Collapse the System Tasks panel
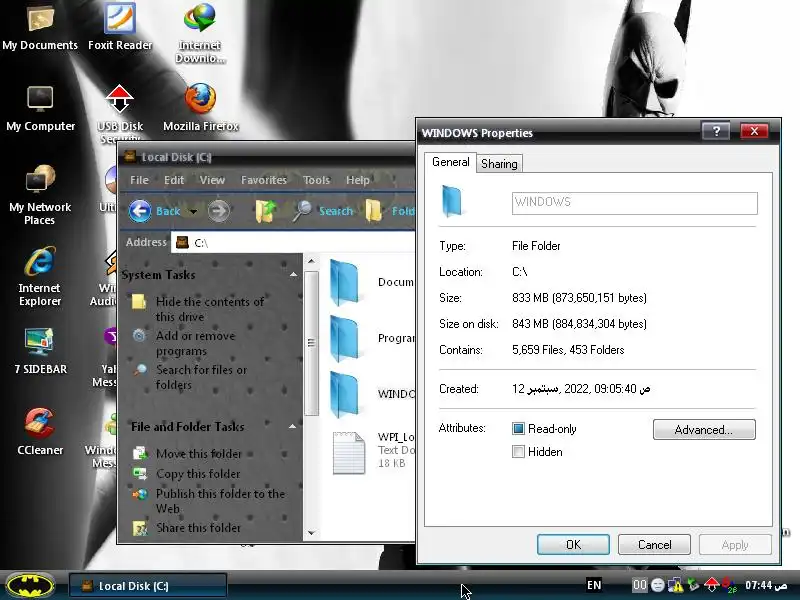This screenshot has width=800, height=600. tap(293, 274)
